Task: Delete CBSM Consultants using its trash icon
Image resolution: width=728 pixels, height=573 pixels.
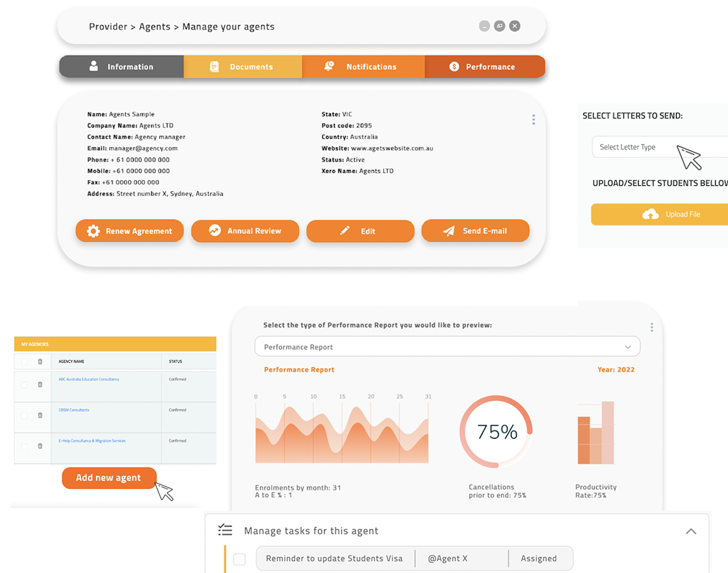Action: pyautogui.click(x=40, y=415)
